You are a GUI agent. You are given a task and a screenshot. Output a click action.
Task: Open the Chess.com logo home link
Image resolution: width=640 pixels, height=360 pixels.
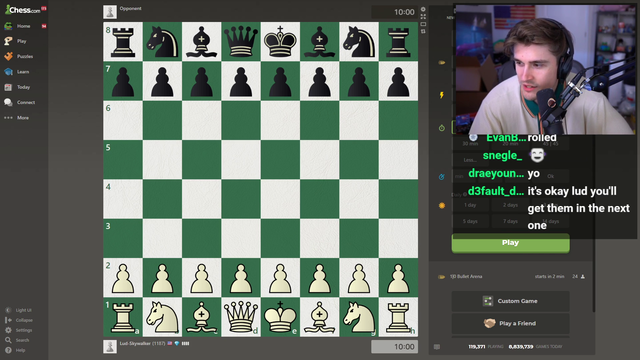point(22,10)
